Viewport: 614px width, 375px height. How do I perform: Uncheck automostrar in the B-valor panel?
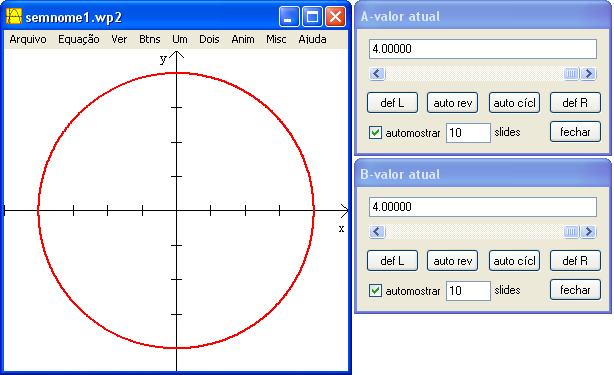[x=376, y=291]
